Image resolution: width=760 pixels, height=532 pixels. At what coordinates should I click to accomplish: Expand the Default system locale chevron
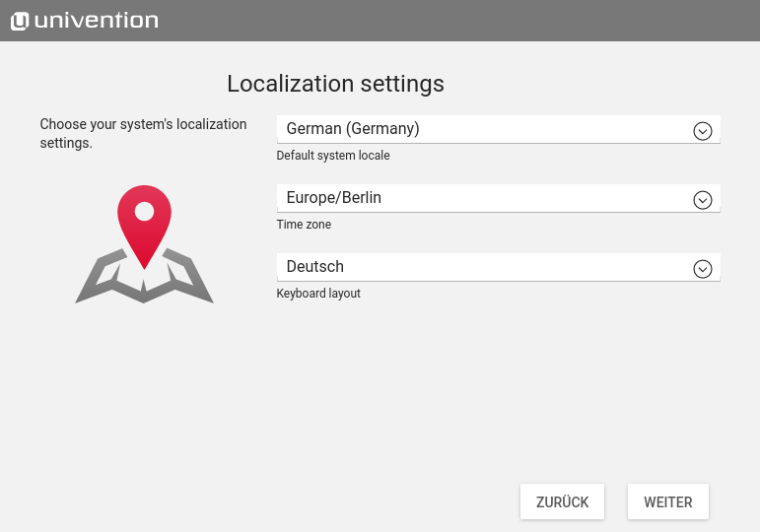point(702,131)
